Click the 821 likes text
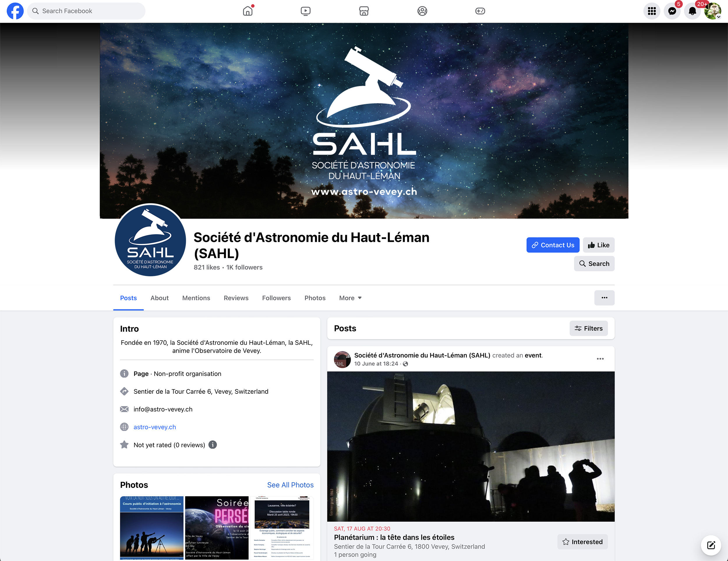The image size is (728, 561). point(207,267)
